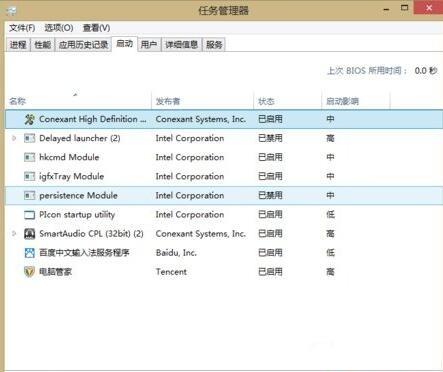The height and width of the screenshot is (372, 443).
Task: Click 已禁用 status in the persistence Module row
Action: 270,195
